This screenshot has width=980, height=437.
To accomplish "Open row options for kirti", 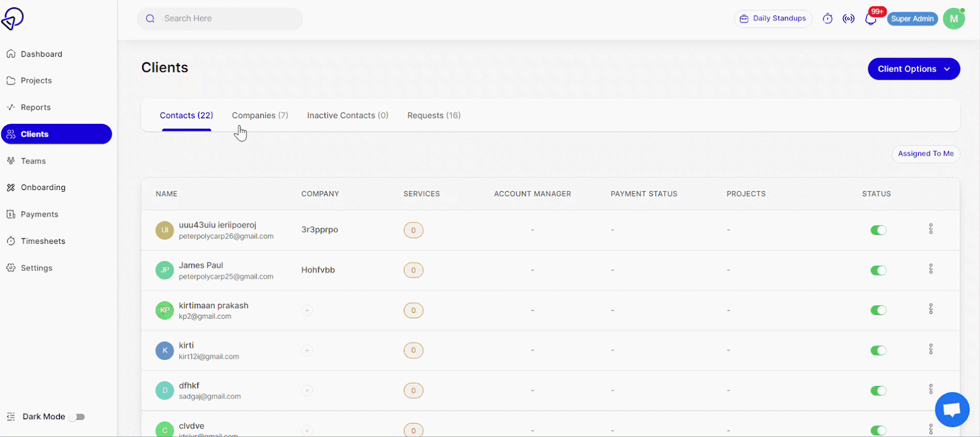I will pyautogui.click(x=930, y=349).
